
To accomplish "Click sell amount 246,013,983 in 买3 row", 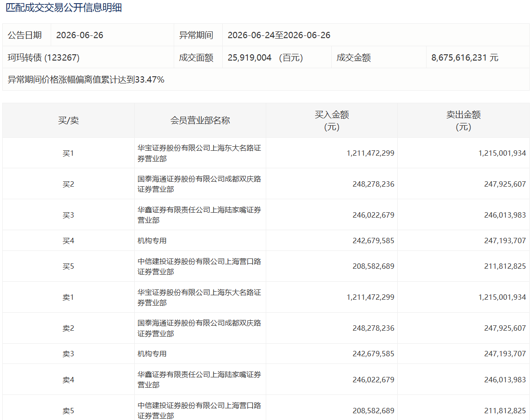I will pos(505,215).
